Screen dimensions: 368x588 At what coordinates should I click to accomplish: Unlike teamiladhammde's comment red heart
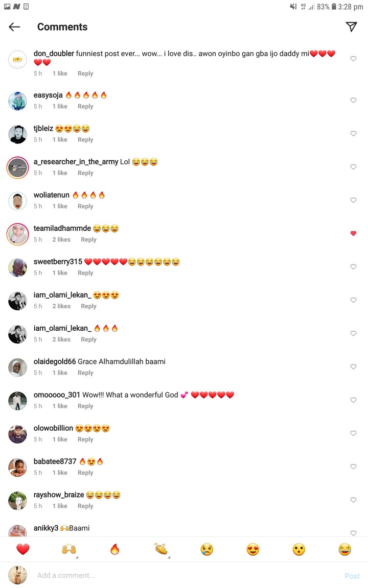click(x=353, y=233)
